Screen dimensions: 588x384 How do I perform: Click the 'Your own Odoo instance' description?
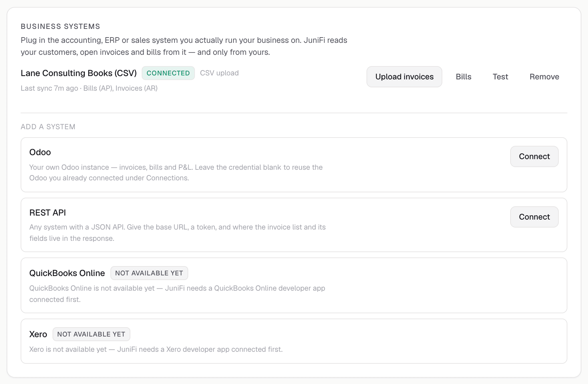[x=176, y=173]
